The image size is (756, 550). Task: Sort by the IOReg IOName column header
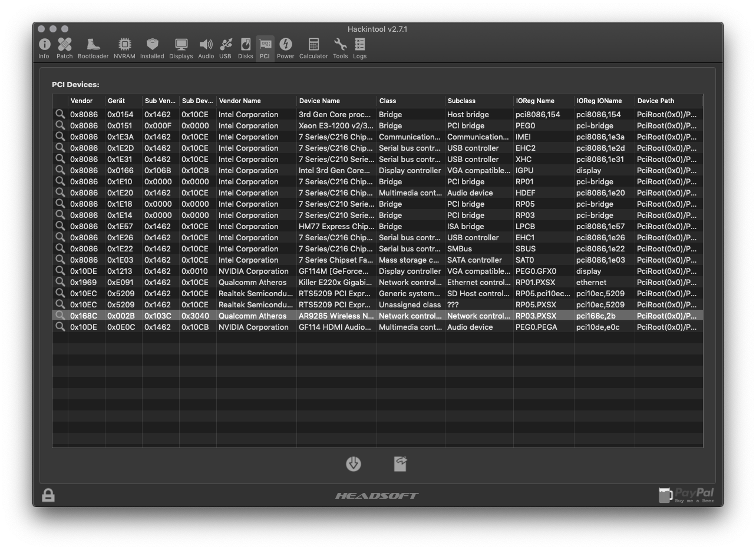605,101
